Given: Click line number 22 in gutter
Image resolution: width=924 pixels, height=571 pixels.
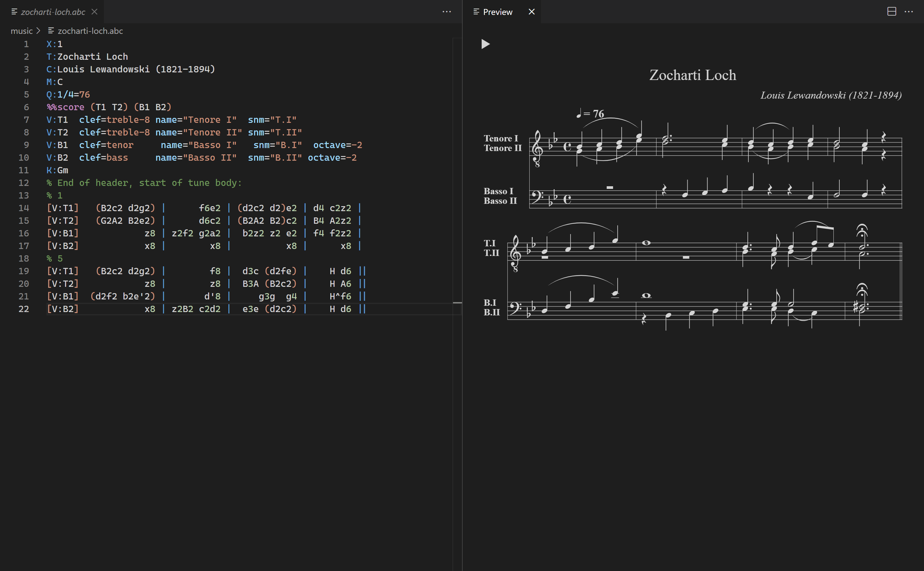Looking at the screenshot, I should tap(24, 309).
